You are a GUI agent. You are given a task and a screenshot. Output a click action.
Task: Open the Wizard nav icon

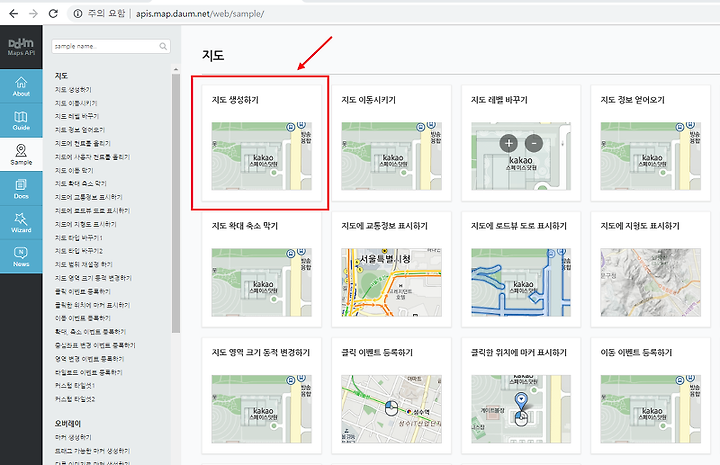pyautogui.click(x=21, y=223)
